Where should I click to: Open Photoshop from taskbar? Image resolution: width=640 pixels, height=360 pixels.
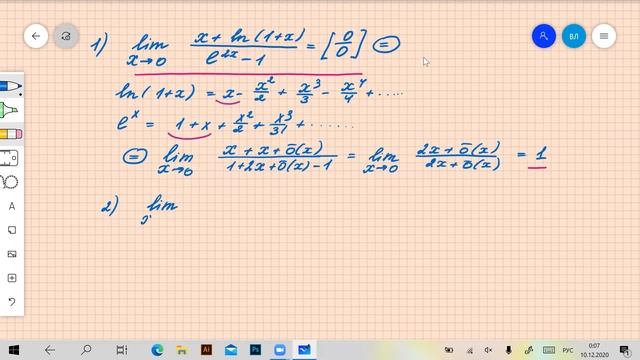click(x=255, y=350)
